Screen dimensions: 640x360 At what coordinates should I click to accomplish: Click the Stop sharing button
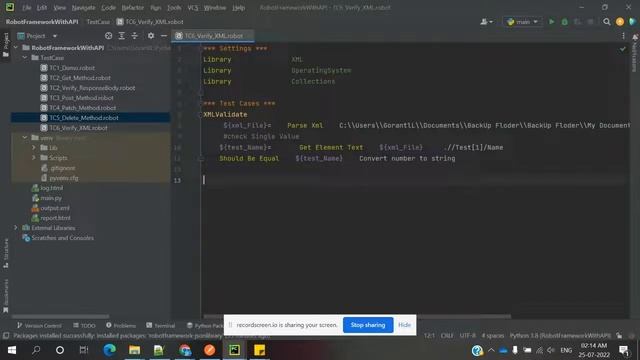(368, 325)
